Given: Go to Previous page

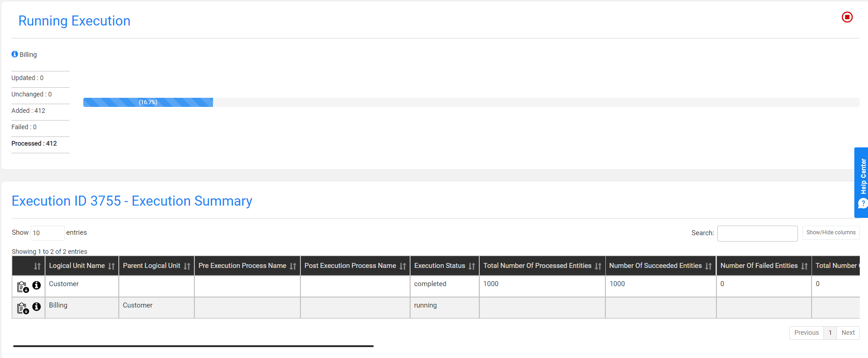Looking at the screenshot, I should point(806,333).
